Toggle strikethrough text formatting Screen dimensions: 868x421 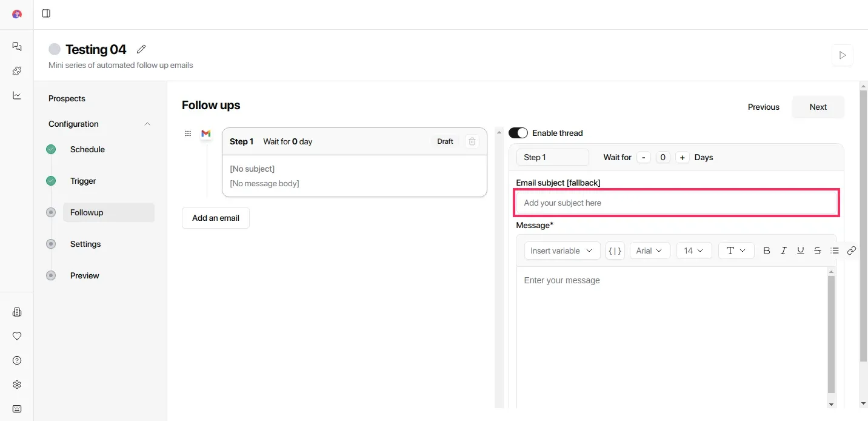818,251
